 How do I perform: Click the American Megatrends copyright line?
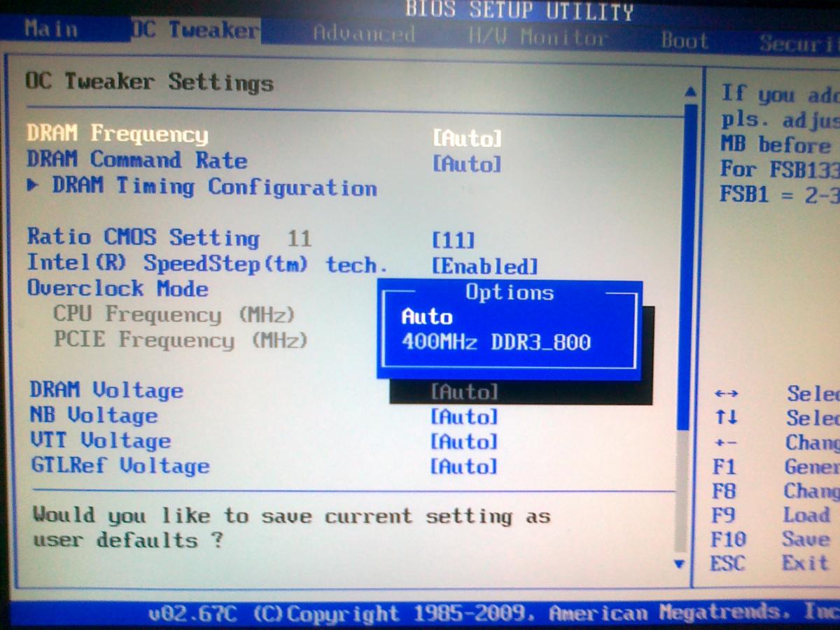(x=546, y=614)
